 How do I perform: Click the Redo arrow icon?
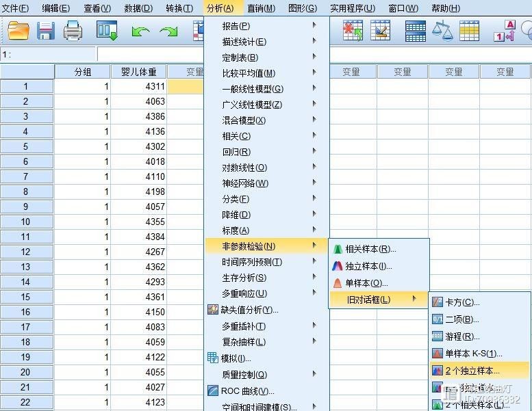(168, 31)
